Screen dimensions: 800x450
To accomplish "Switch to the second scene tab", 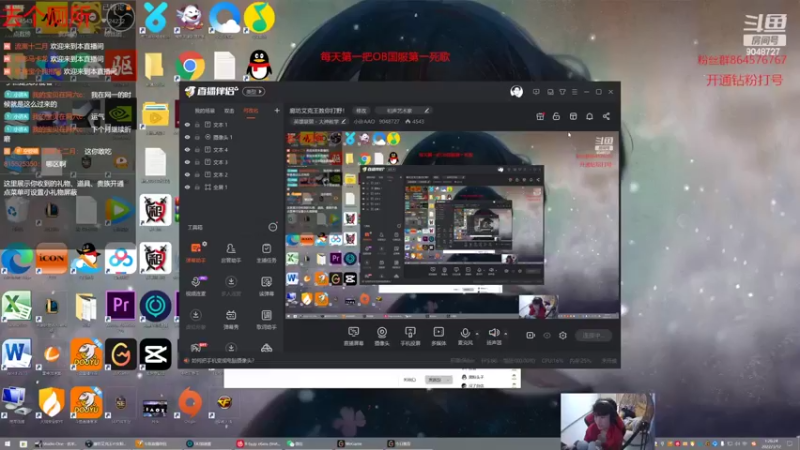I will coord(229,111).
